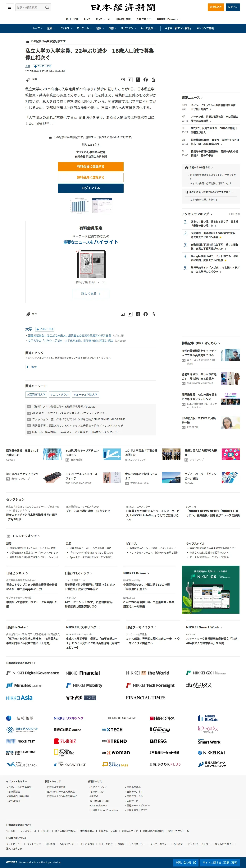Open 日経会社情報 menu item
246x868 pixels.
pos(123,19)
